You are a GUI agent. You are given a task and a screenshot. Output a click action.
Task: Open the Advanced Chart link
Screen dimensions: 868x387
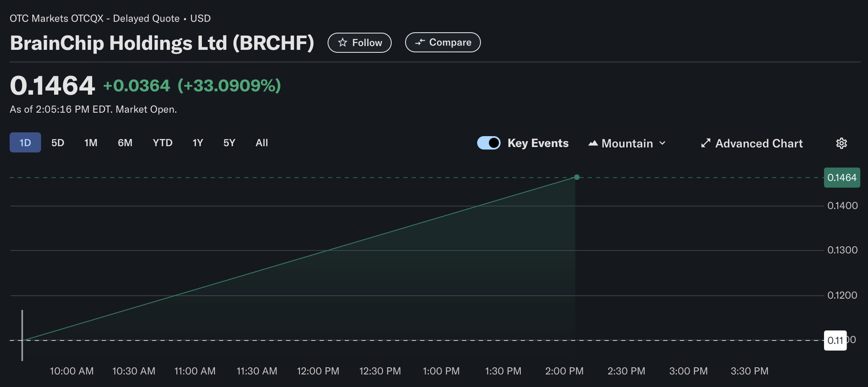pos(759,143)
